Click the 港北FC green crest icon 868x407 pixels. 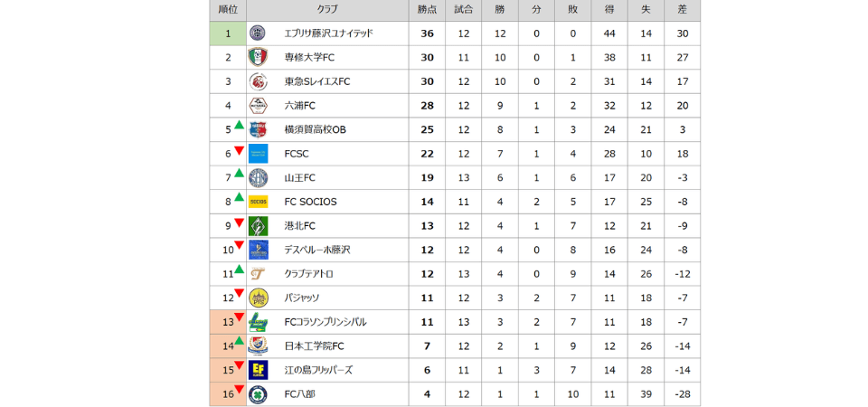[258, 225]
